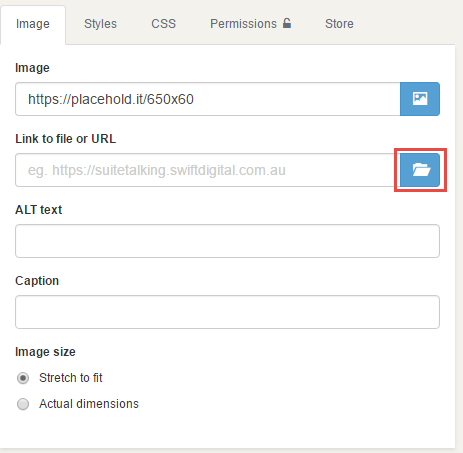
Task: Switch to the Styles tab
Action: pos(100,24)
